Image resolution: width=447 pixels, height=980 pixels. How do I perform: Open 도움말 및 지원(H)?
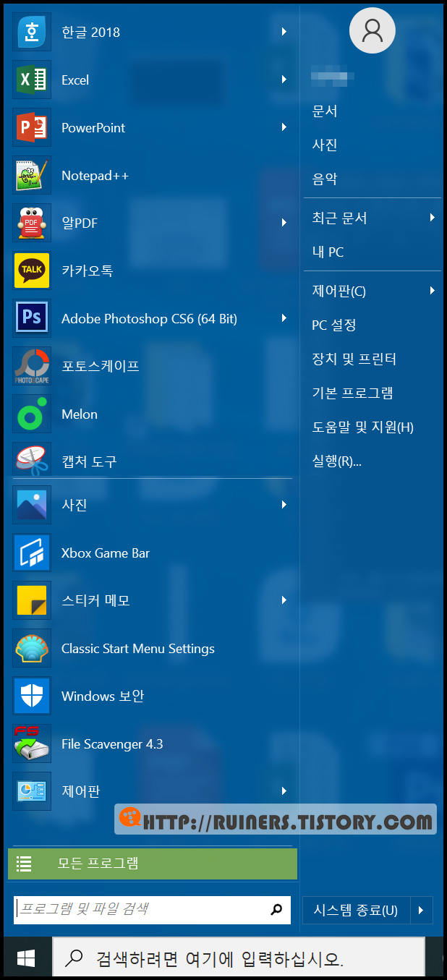coord(362,427)
